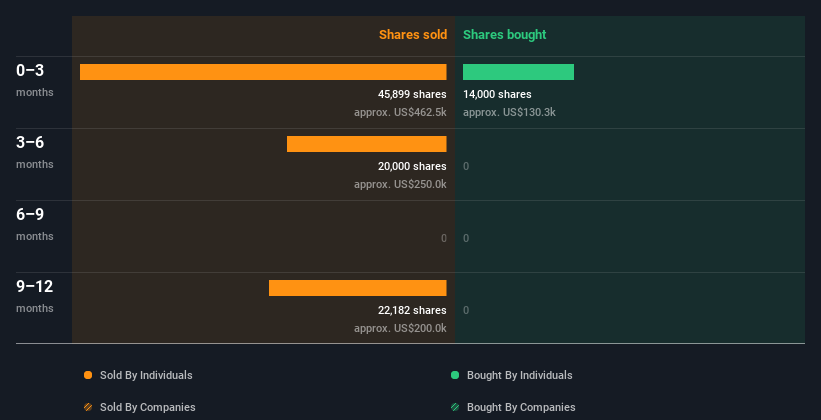Click the 0–3 months green bought bar

(518, 72)
